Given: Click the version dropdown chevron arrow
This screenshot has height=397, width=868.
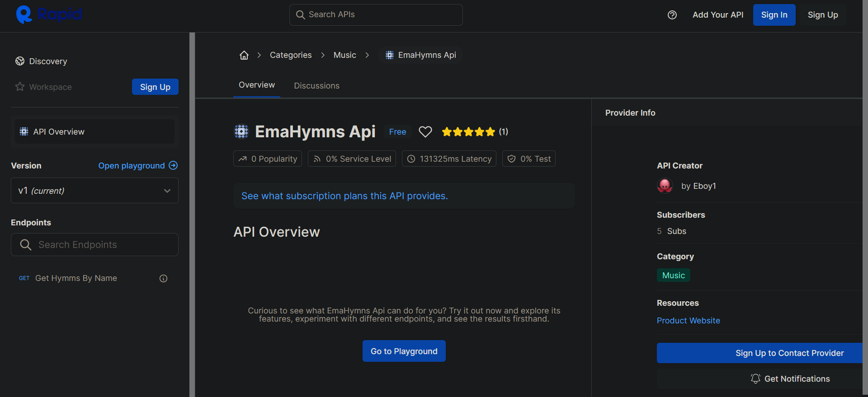Looking at the screenshot, I should click(x=167, y=191).
